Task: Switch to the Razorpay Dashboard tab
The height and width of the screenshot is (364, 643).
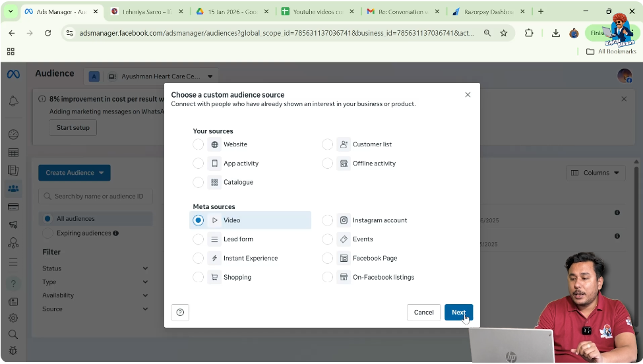Action: click(x=489, y=12)
